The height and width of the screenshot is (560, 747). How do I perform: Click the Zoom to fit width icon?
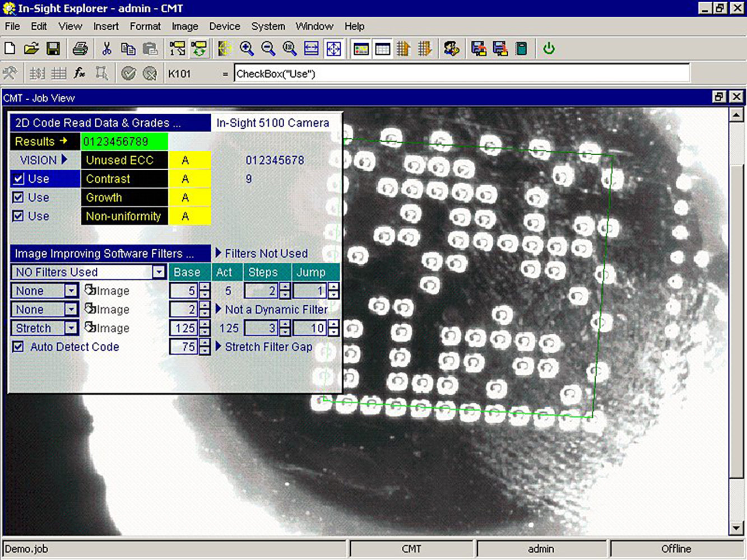coord(312,49)
